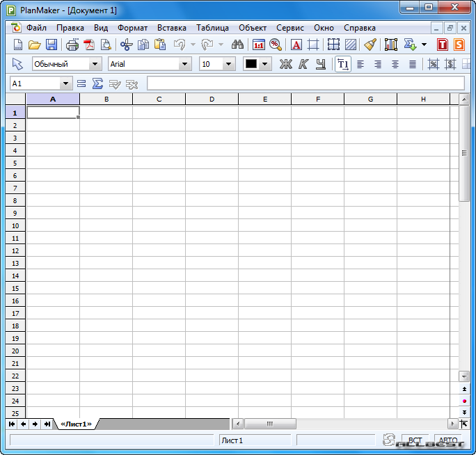Launch TextMaker via the red T icon
This screenshot has width=476, height=455.
pyautogui.click(x=443, y=45)
